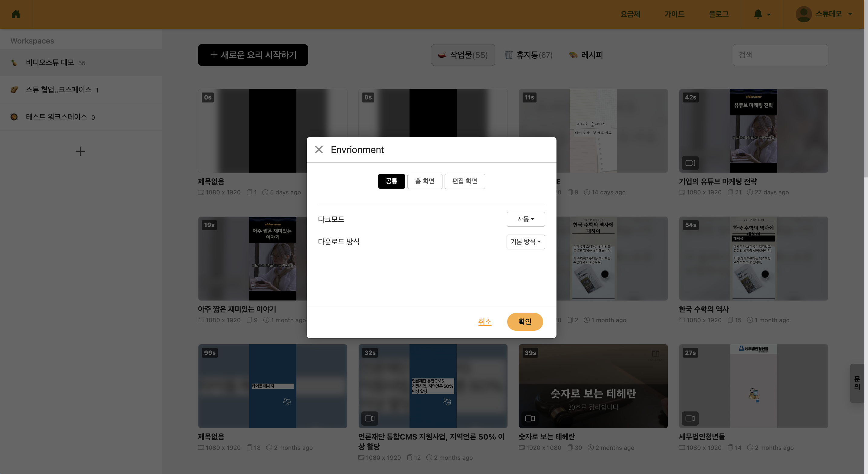Viewport: 868px width, 474px height.
Task: Click the 취소 cancel link
Action: pyautogui.click(x=485, y=322)
